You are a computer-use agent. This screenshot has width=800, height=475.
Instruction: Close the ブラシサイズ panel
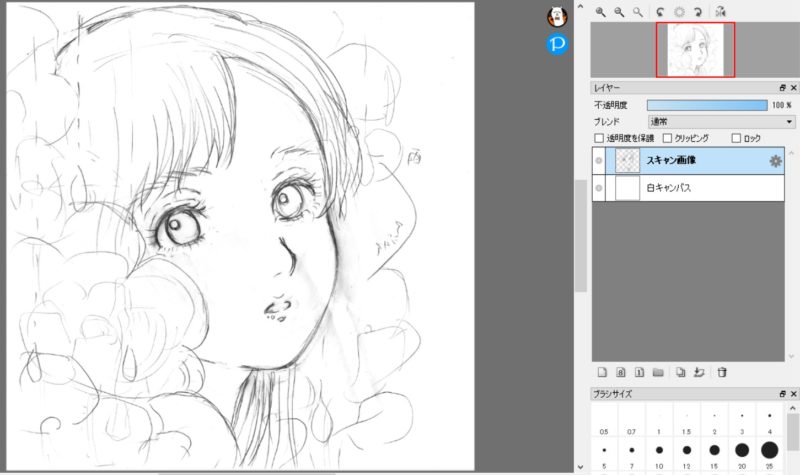tap(793, 394)
